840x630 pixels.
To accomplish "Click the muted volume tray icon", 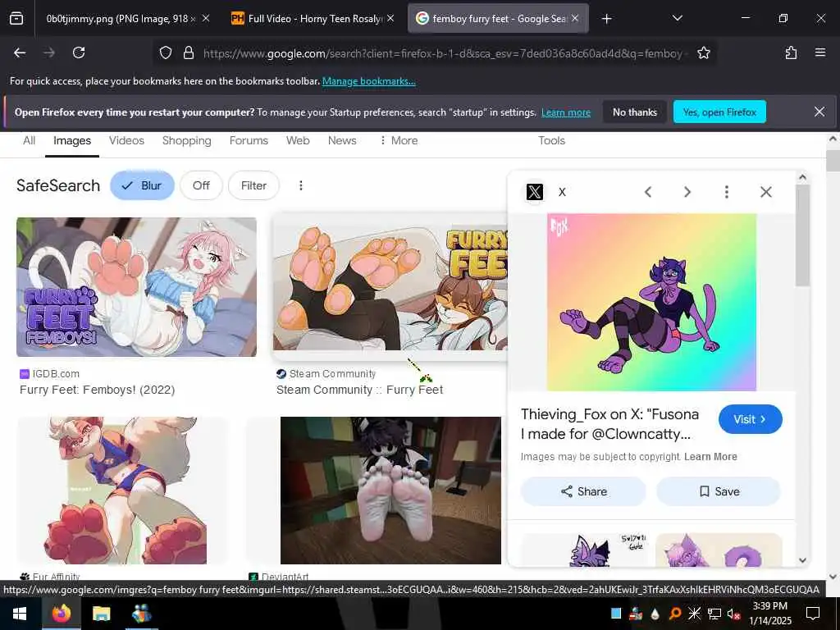I will tap(733, 614).
